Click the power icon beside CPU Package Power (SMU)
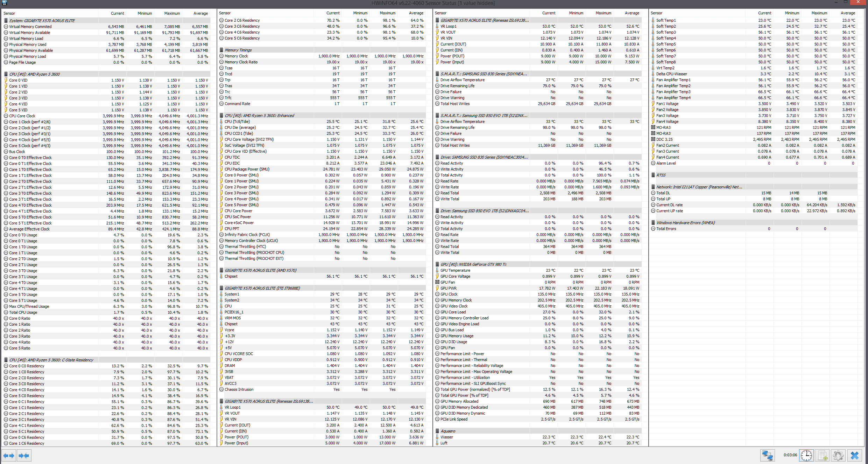868x464 pixels. tap(221, 169)
